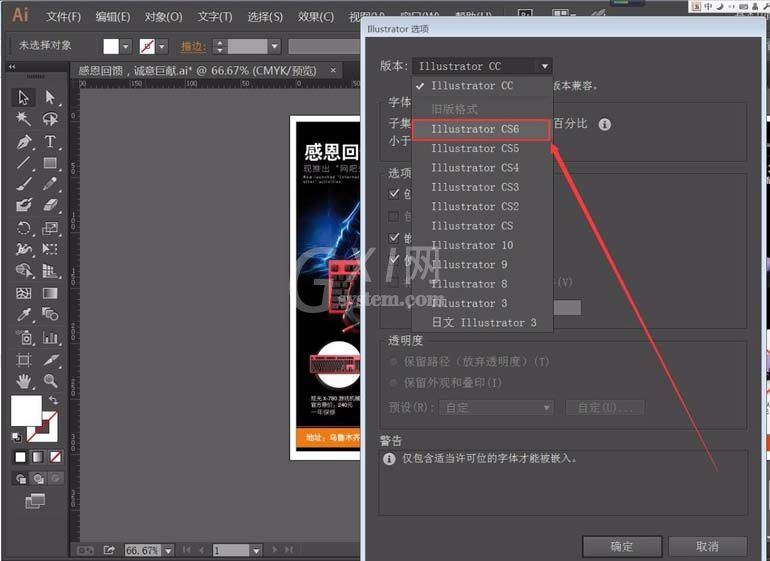Select the Rotate tool

pyautogui.click(x=23, y=228)
